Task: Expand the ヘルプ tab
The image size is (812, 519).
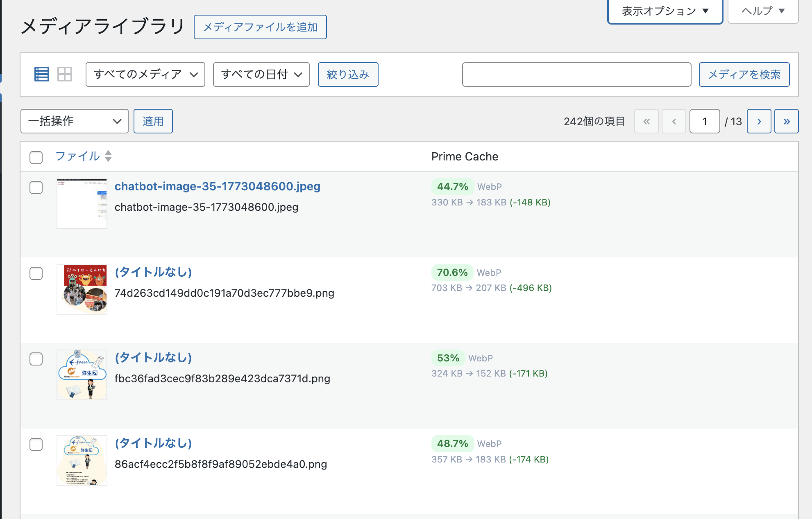Action: tap(763, 11)
